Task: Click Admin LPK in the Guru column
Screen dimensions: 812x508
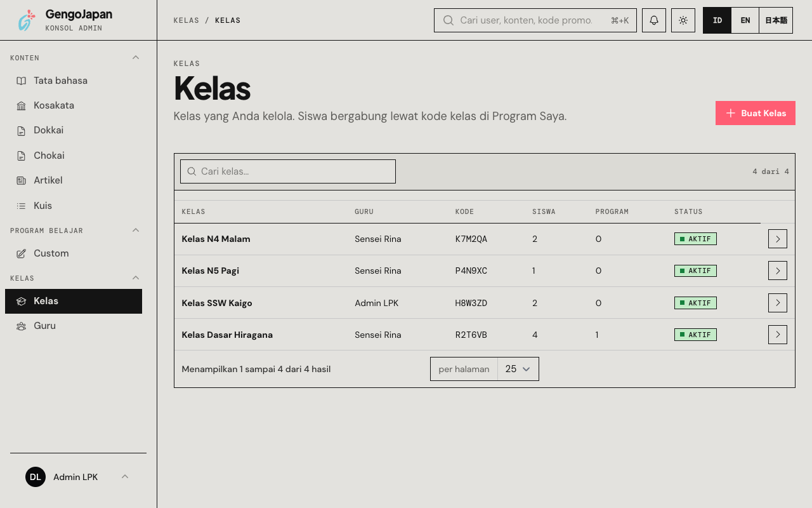Action: point(377,303)
